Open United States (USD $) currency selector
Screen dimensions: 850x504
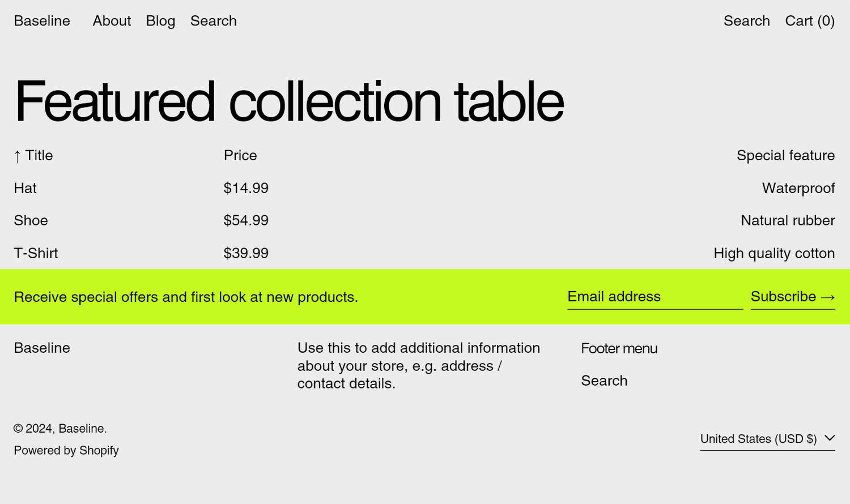click(758, 439)
